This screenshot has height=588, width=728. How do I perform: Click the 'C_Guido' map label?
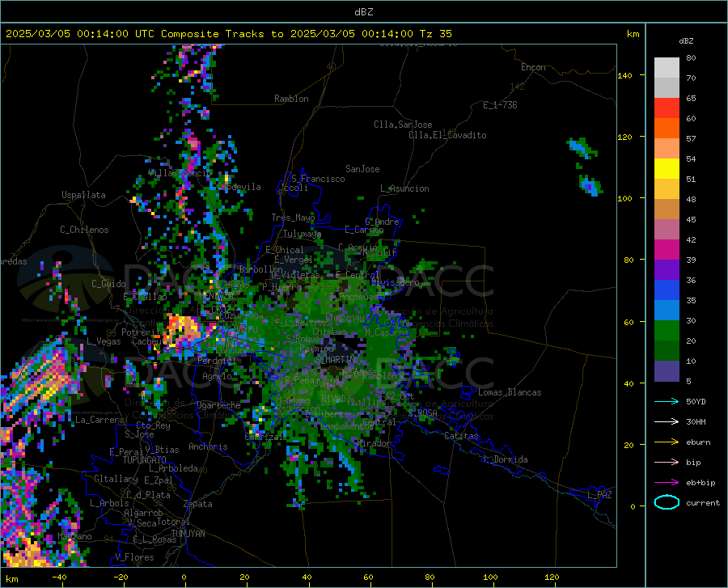[108, 284]
